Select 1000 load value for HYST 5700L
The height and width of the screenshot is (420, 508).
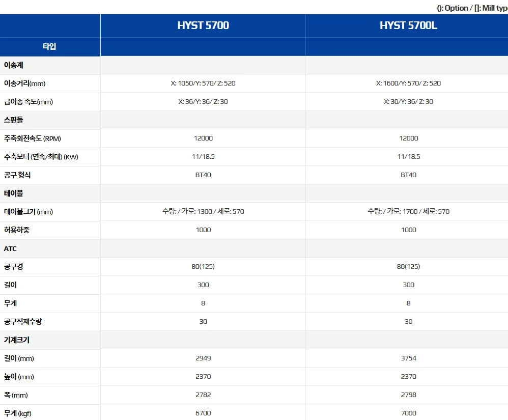click(409, 230)
